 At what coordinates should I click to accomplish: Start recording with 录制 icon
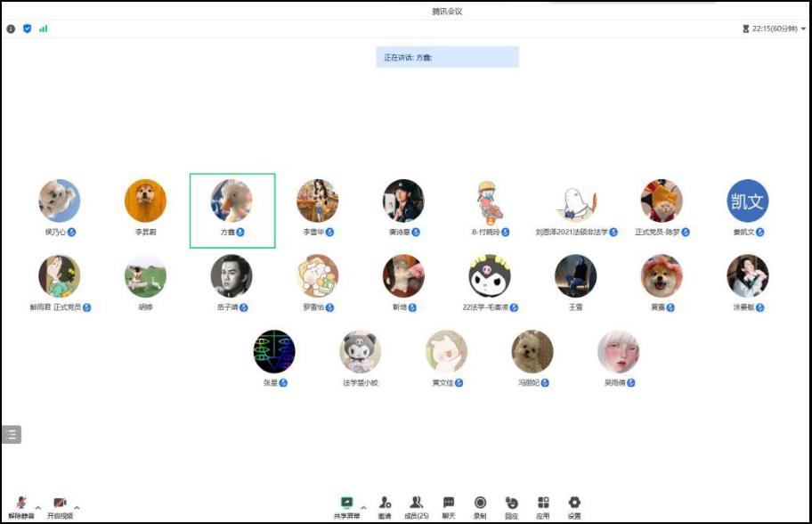(480, 505)
